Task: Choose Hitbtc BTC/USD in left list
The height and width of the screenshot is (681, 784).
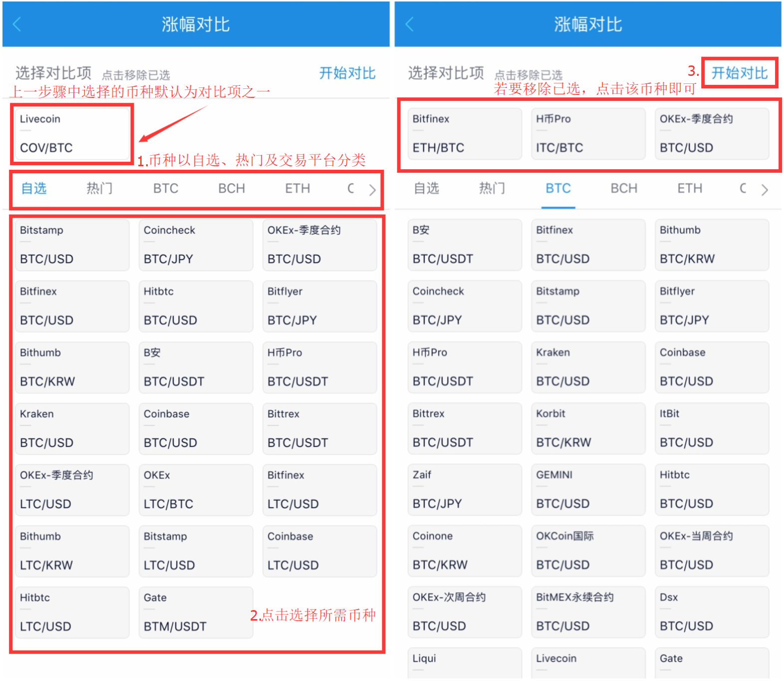Action: coord(196,306)
